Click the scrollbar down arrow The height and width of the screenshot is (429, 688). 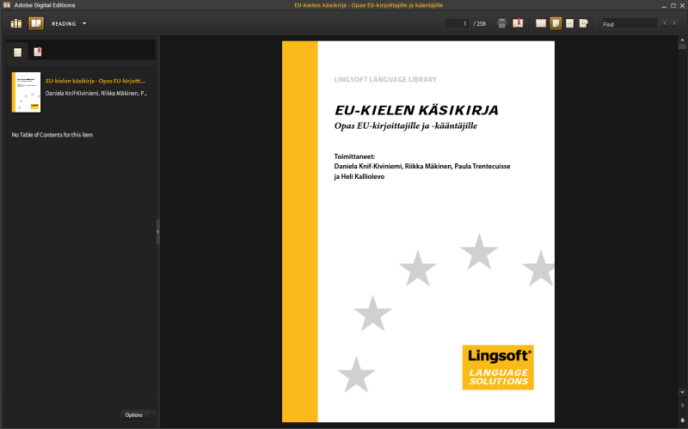tap(682, 392)
